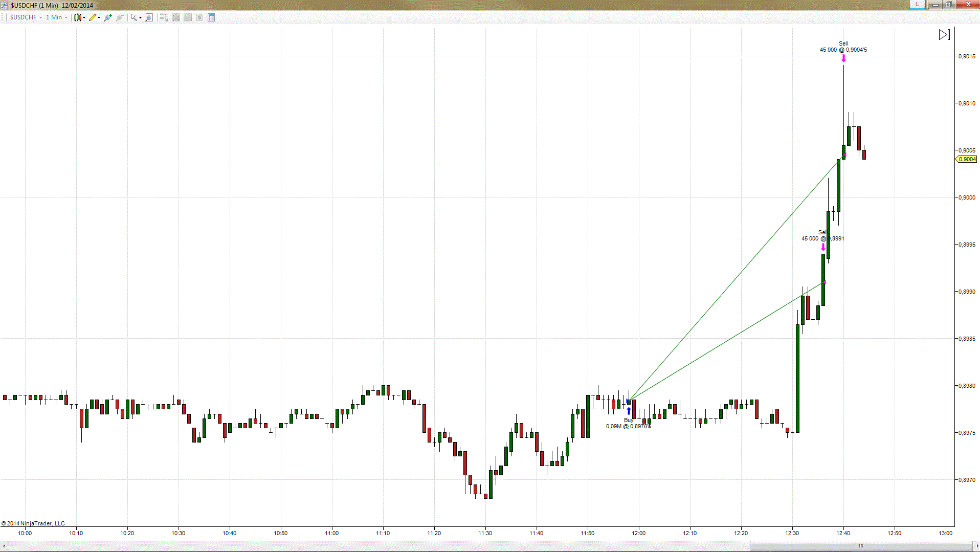The height and width of the screenshot is (552, 980).
Task: Click the L link button in title bar
Action: (x=917, y=4)
